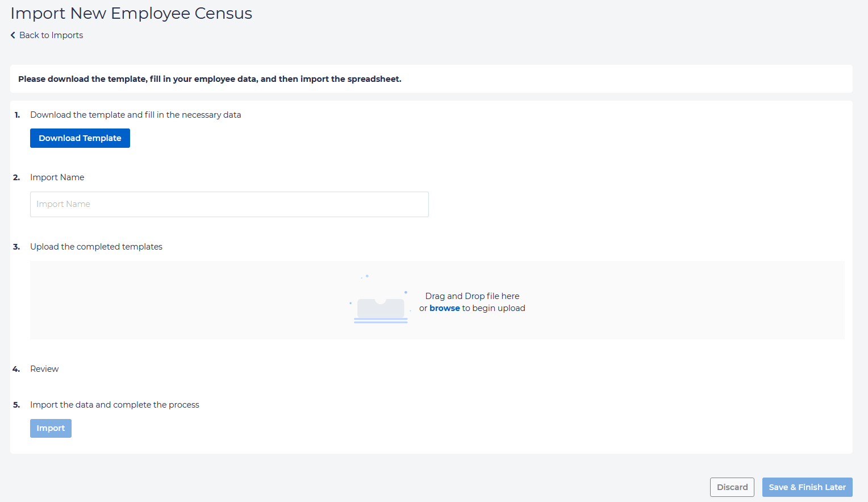This screenshot has width=868, height=502.
Task: Click Save & Finish Later button
Action: click(x=807, y=487)
